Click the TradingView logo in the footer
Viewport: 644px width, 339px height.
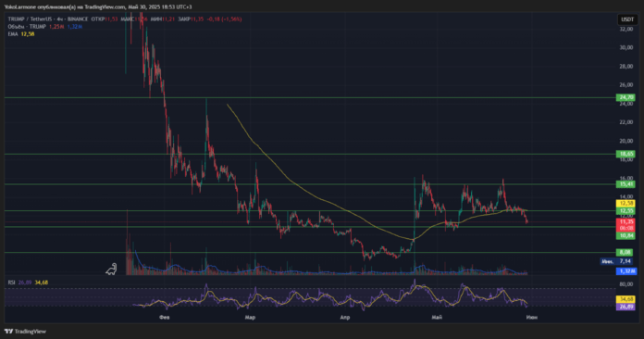point(25,332)
